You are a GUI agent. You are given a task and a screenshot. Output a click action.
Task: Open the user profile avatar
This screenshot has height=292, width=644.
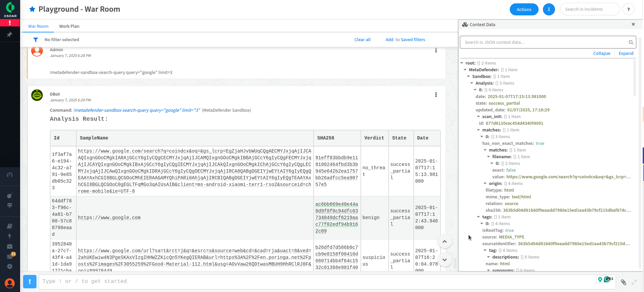coord(10,283)
